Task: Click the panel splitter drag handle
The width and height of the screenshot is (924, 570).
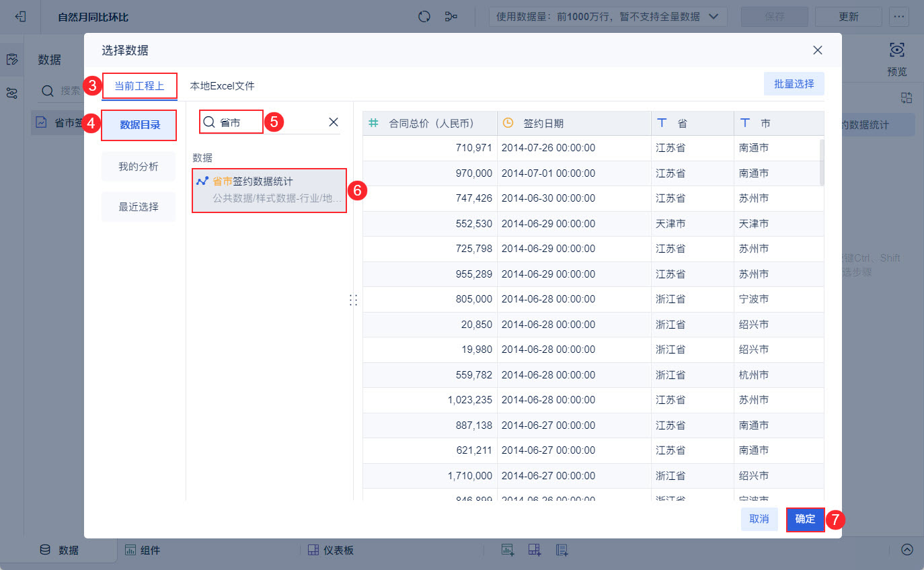Action: pyautogui.click(x=354, y=300)
